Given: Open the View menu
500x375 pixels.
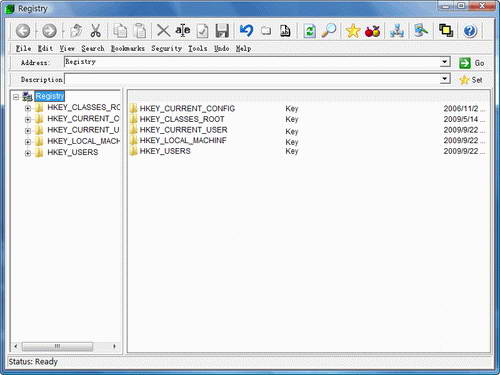Looking at the screenshot, I should pos(67,49).
